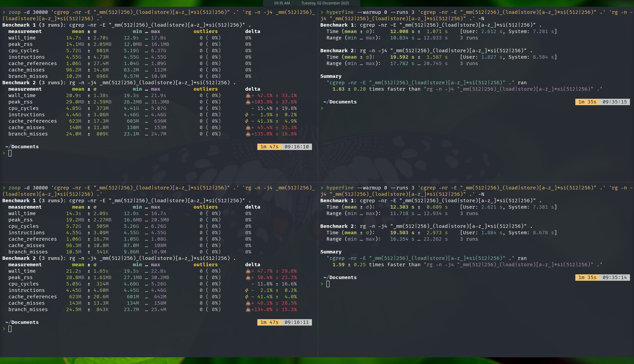The image size is (634, 364).
Task: Click the poop emoji next to the +47.7% wall_time delta
Action: (x=248, y=271)
